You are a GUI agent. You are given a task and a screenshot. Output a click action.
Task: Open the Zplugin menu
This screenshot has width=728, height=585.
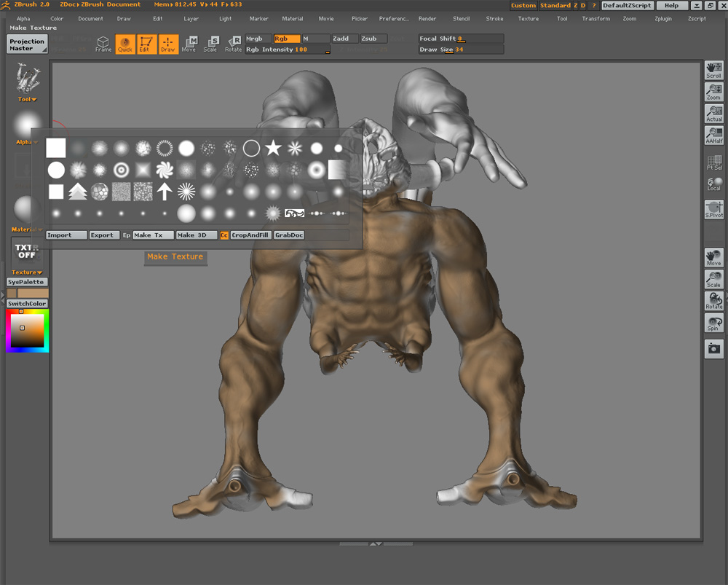tap(663, 18)
